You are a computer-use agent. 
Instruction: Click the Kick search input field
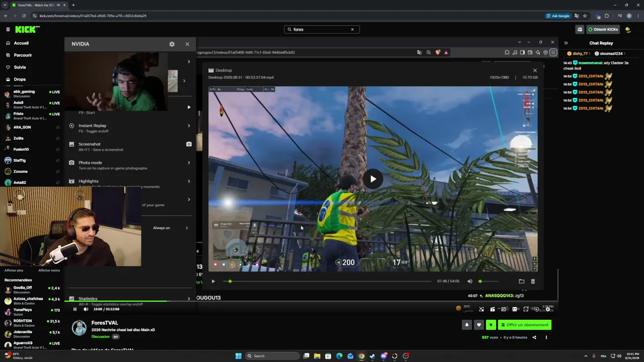[x=321, y=30]
